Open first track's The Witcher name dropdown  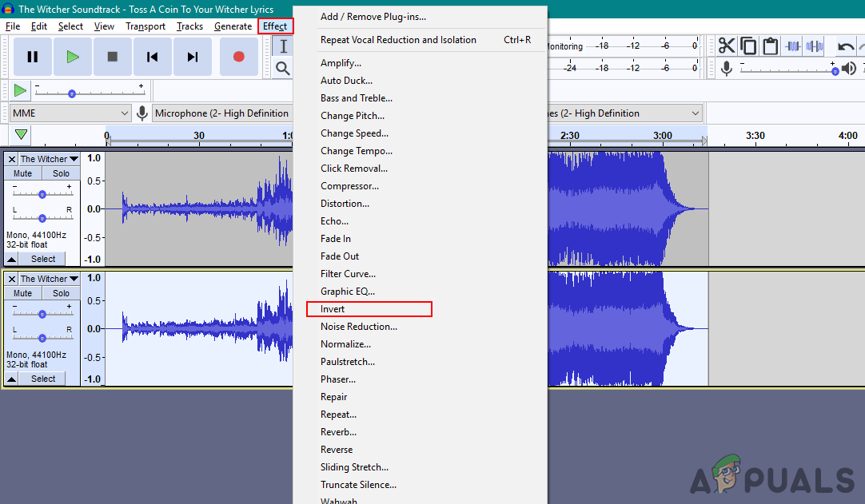[x=49, y=159]
